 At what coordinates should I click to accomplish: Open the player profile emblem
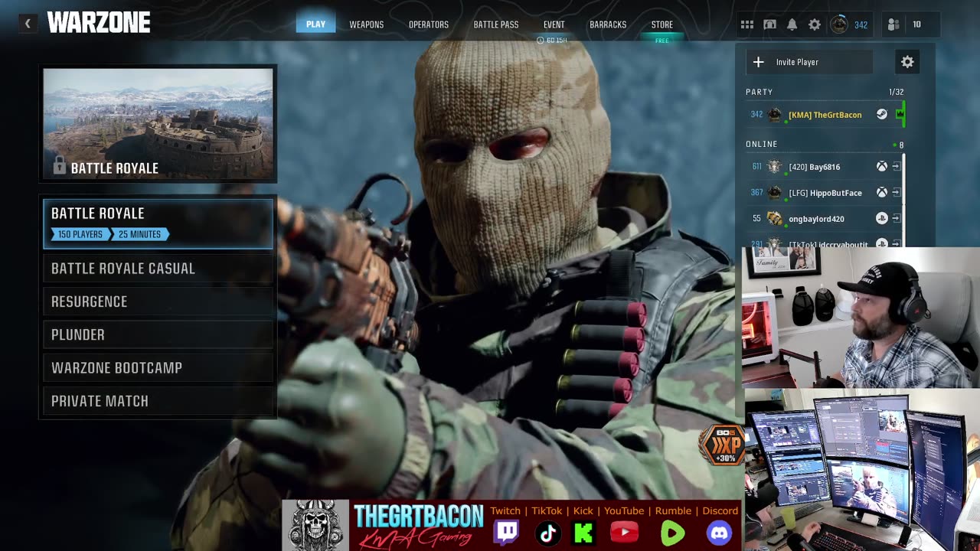click(x=839, y=24)
